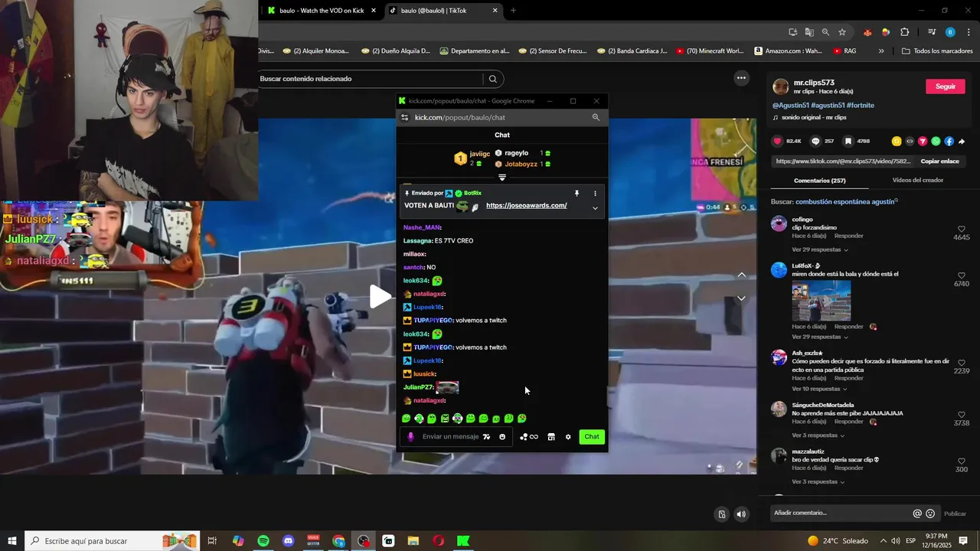This screenshot has height=551, width=980.
Task: Switch to Kick VOD browser tab
Action: [x=321, y=11]
